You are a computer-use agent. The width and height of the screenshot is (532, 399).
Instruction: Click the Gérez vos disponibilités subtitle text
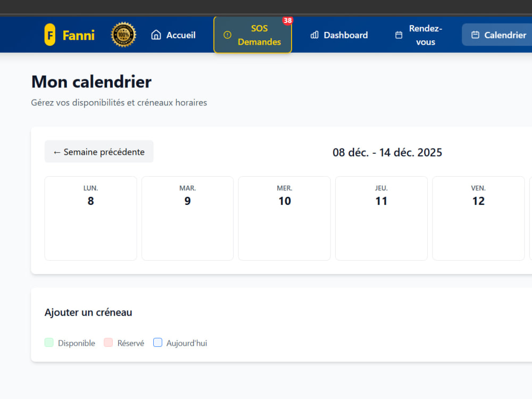[119, 103]
